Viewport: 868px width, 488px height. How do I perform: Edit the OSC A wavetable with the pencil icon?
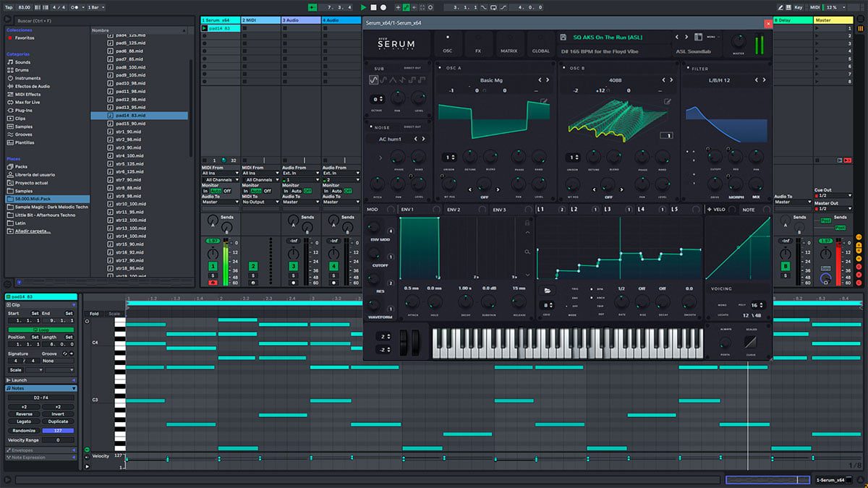click(544, 102)
